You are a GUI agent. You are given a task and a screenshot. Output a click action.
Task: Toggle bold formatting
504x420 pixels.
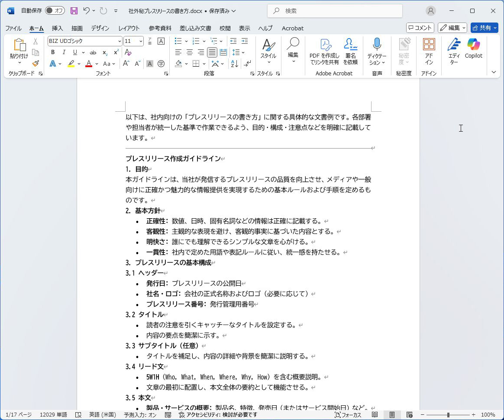[53, 52]
